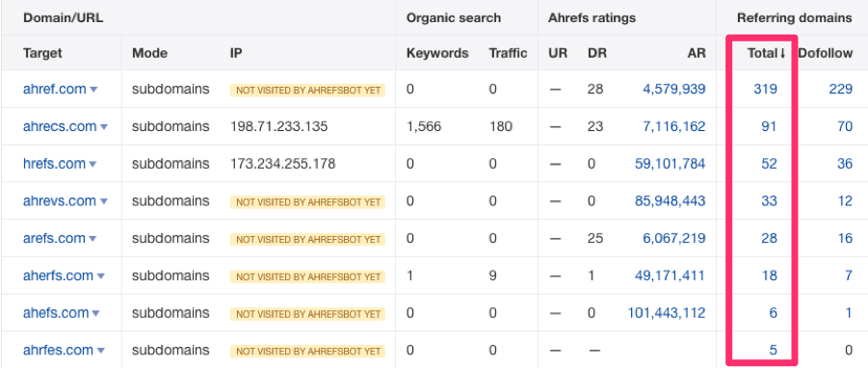This screenshot has width=868, height=368.
Task: Open 12 dofollow domains for ahrevs.com
Action: click(x=845, y=201)
